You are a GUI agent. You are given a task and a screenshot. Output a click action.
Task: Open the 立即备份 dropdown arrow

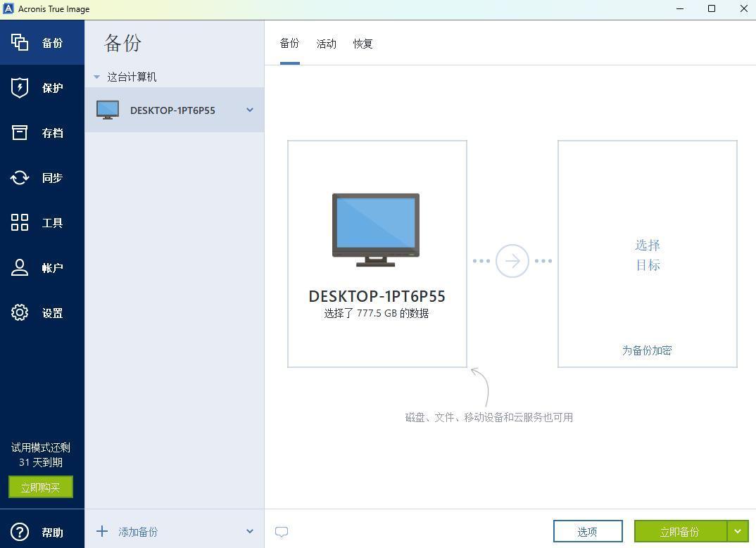(x=738, y=531)
